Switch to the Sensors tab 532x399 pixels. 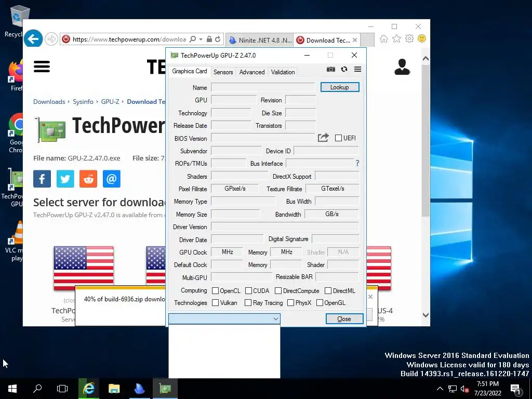coord(223,72)
